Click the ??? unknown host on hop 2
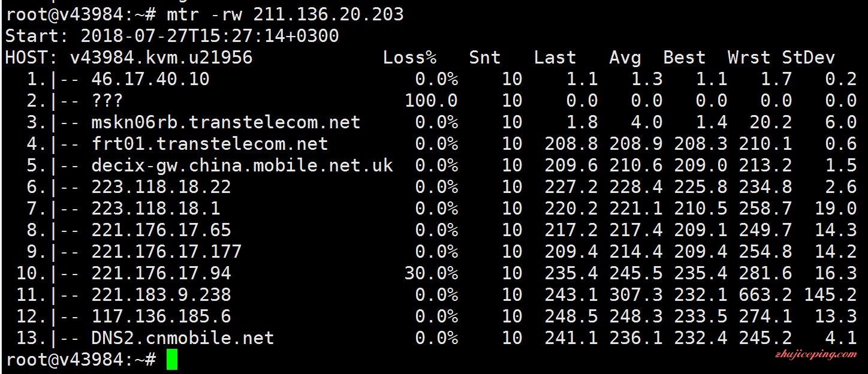Viewport: 868px width, 374px height. click(107, 101)
